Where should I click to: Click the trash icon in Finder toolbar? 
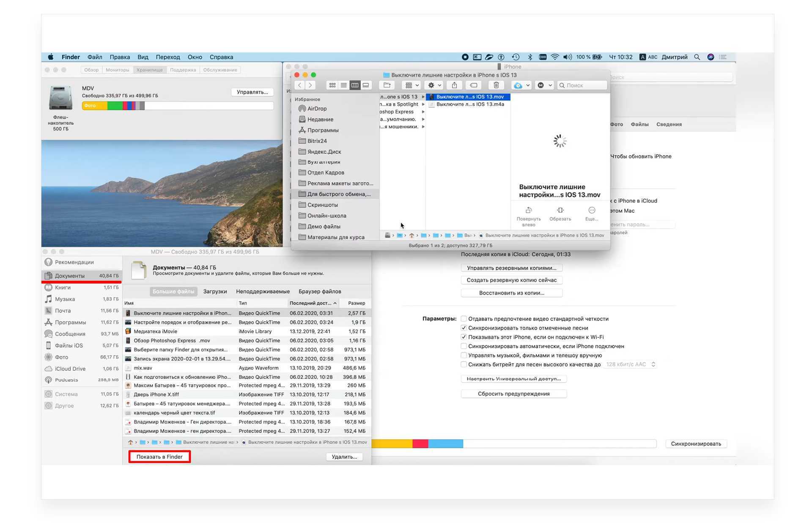click(x=496, y=85)
